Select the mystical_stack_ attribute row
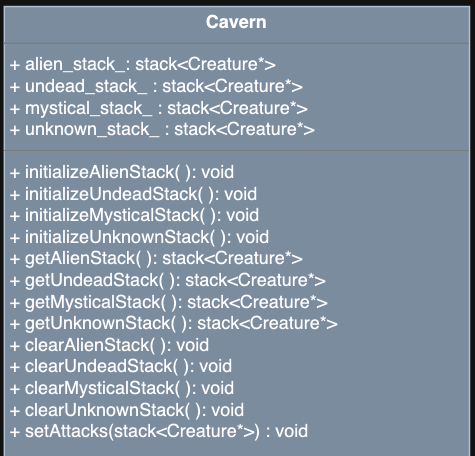Screen dimensions: 475x456 (x=159, y=108)
